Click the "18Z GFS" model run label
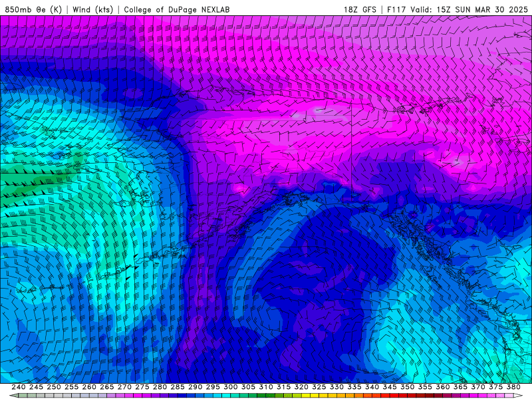 (360, 9)
